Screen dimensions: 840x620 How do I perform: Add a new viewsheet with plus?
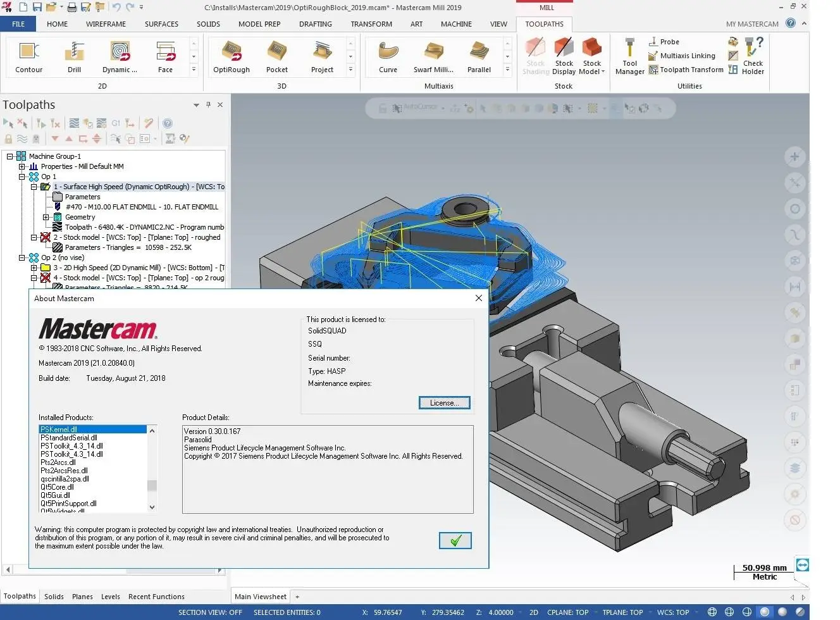tap(297, 597)
